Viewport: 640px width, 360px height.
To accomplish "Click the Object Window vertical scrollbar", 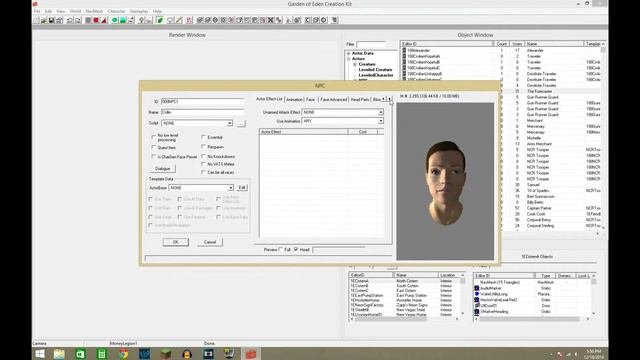I will coord(603,137).
